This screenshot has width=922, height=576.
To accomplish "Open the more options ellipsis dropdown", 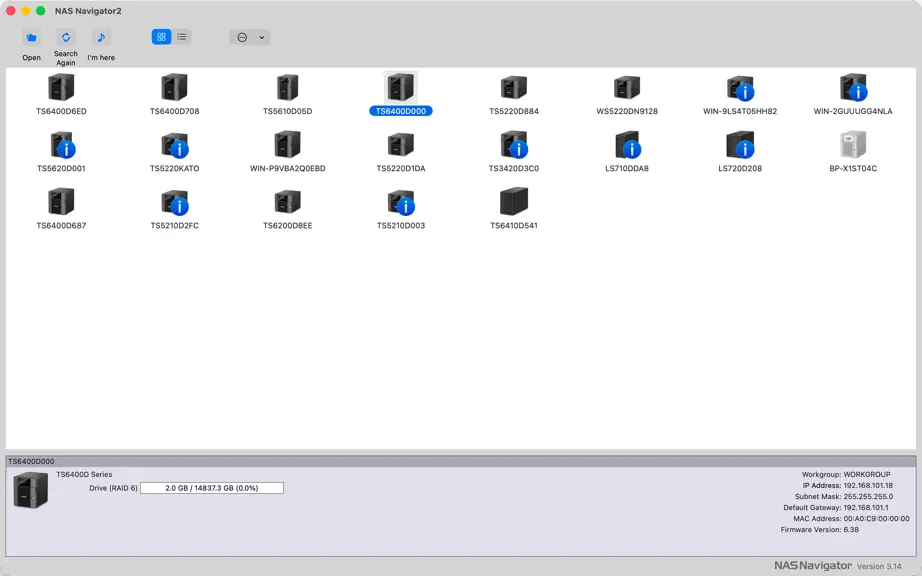I will pyautogui.click(x=249, y=38).
